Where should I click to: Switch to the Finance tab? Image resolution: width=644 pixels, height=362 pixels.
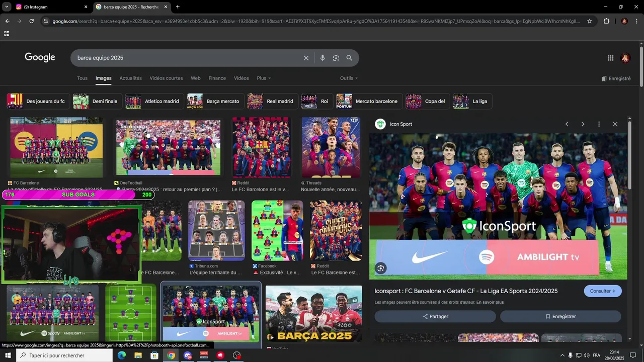click(217, 78)
